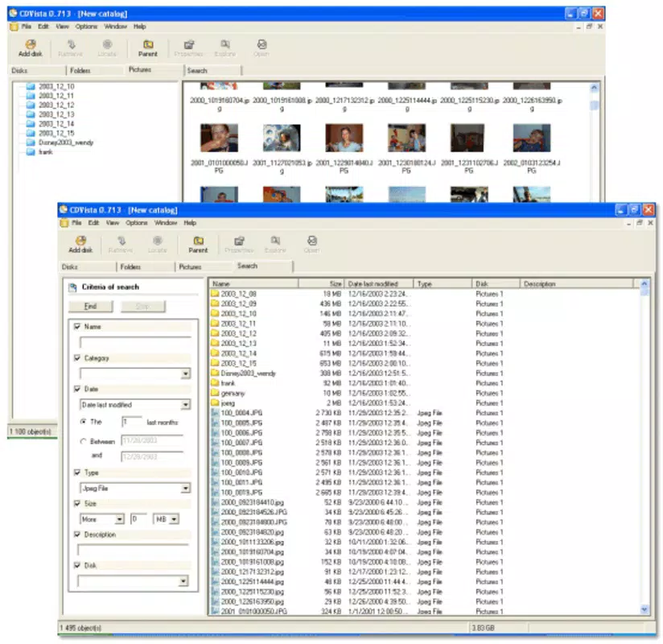Sort results by Name column header
This screenshot has width=663, height=644.
coord(253,284)
